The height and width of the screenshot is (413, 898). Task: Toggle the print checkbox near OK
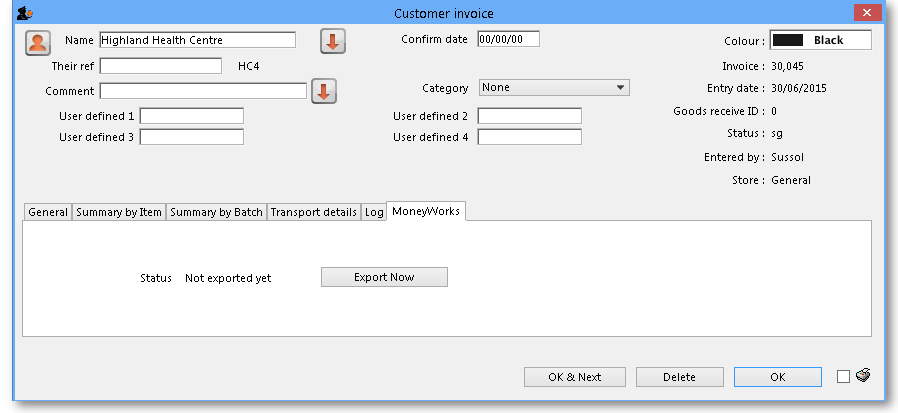point(843,377)
